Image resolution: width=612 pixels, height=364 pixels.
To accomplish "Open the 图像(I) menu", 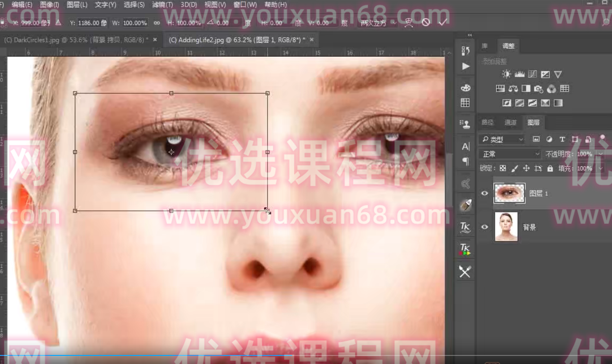I will pos(50,4).
